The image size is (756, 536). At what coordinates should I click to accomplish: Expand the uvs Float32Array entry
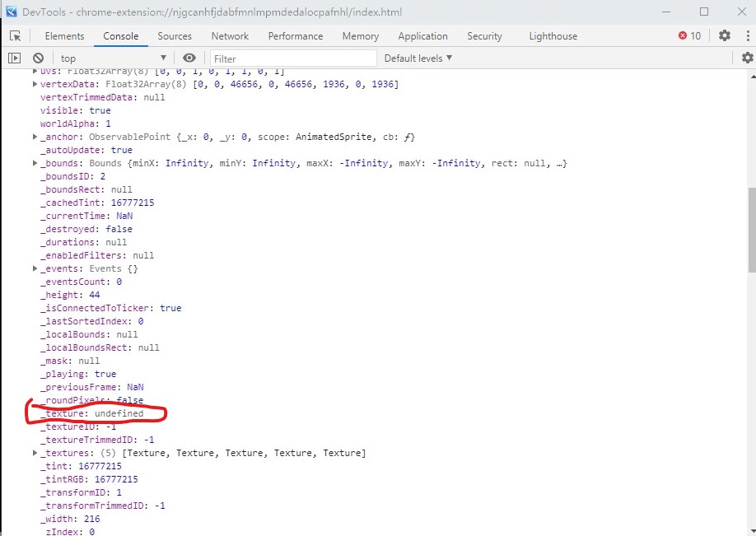35,72
